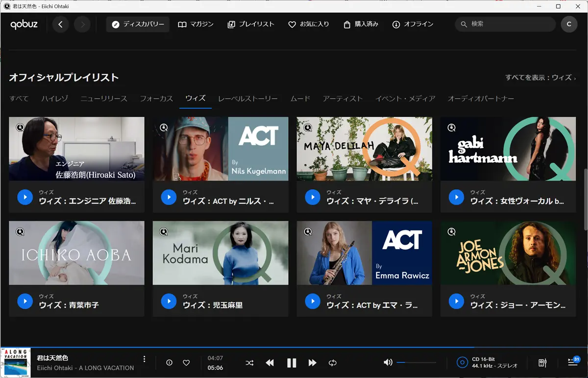
Task: Select the ウィズ playlist tab
Action: coord(196,99)
